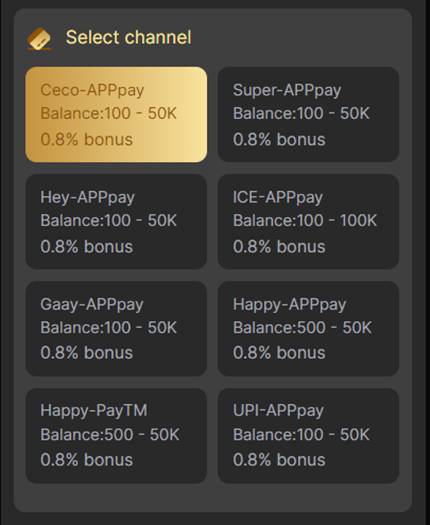Select the Happy-APPpay payment channel
Screen dimensions: 430x525
pyautogui.click(x=308, y=329)
